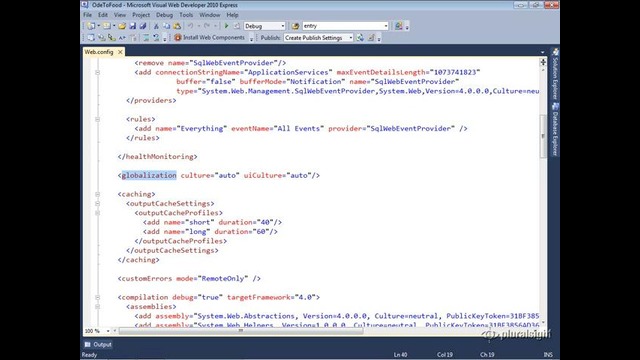This screenshot has height=360, width=640.
Task: Collapse the rules element outline
Action: (x=97, y=119)
